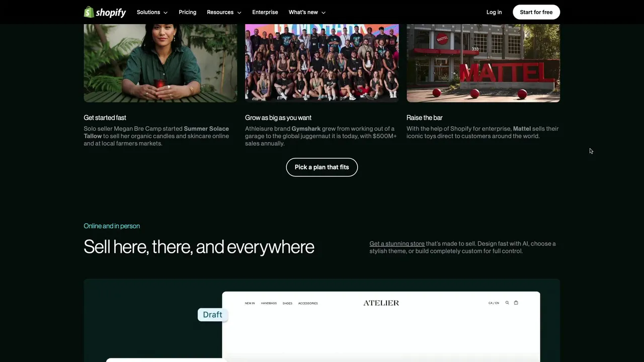The height and width of the screenshot is (362, 644).
Task: Click the Grow as big as you want heading
Action: tap(278, 118)
